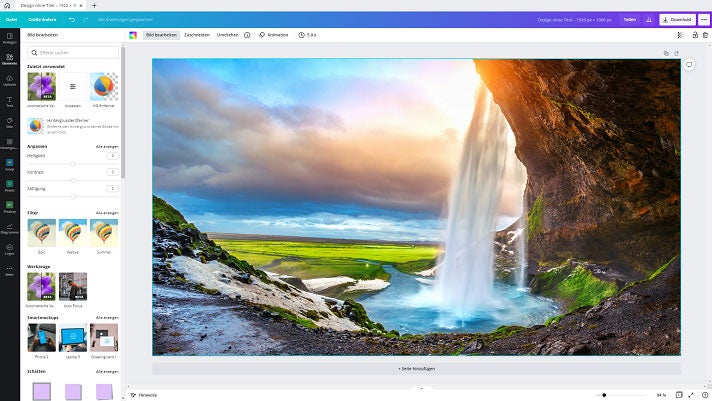Click the Seite hinzufügen button
Screen dimensions: 712x401
click(416, 368)
